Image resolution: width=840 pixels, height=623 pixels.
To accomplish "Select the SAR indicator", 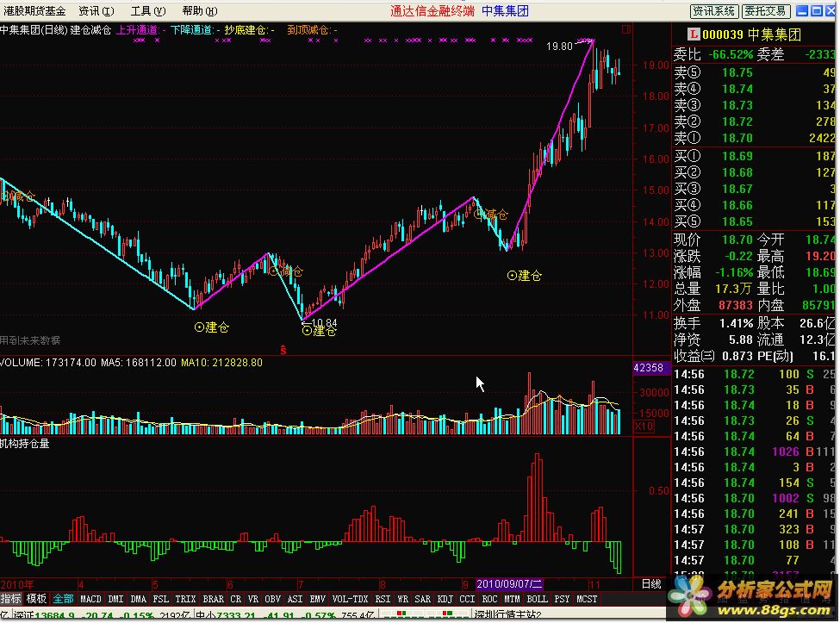I will pyautogui.click(x=423, y=599).
